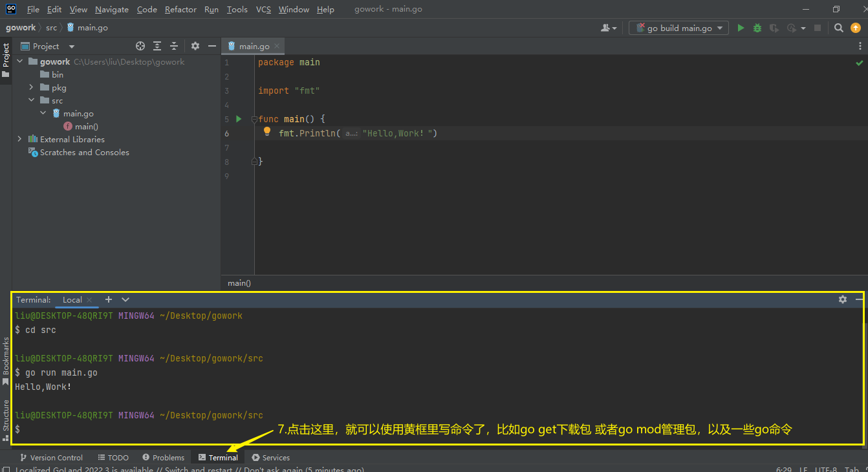868x472 pixels.
Task: Open the GoLand logo at the title bar
Action: point(11,9)
